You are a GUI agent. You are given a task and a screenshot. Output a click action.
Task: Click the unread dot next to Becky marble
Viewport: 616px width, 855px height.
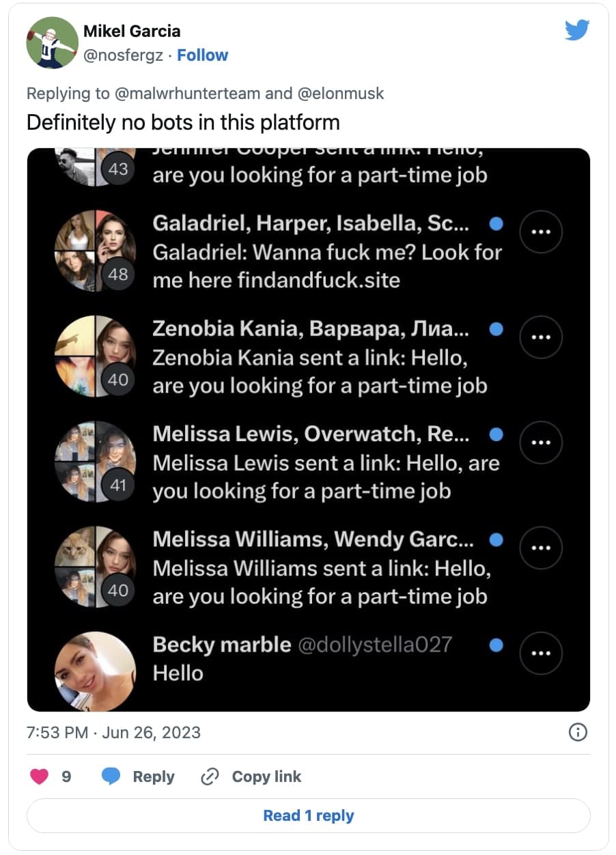pos(496,645)
